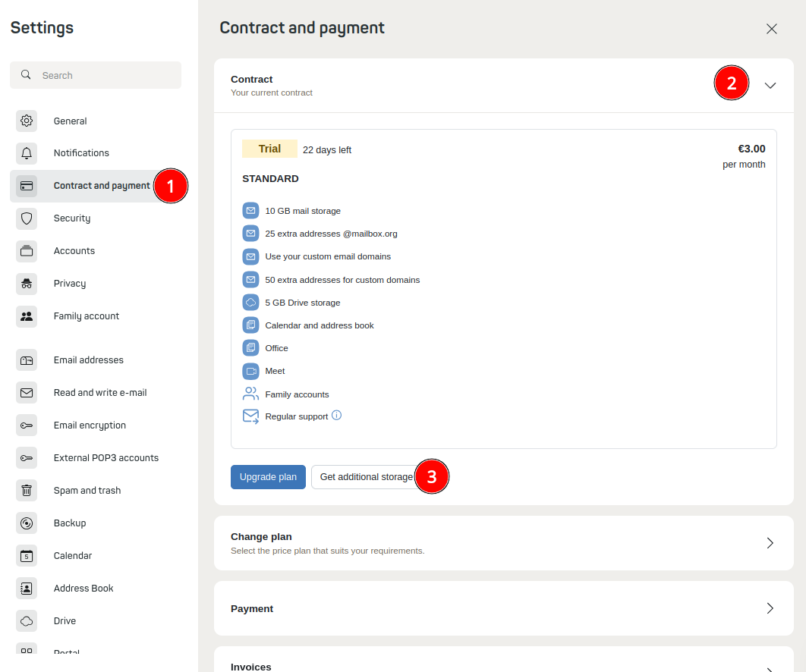
Task: Click the Drive cloud icon in sidebar
Action: tap(27, 620)
